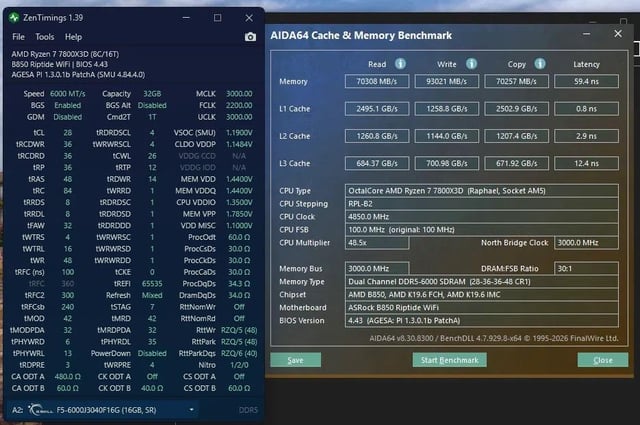
Task: Click the Copy info icon in AIDA64
Action: point(540,64)
